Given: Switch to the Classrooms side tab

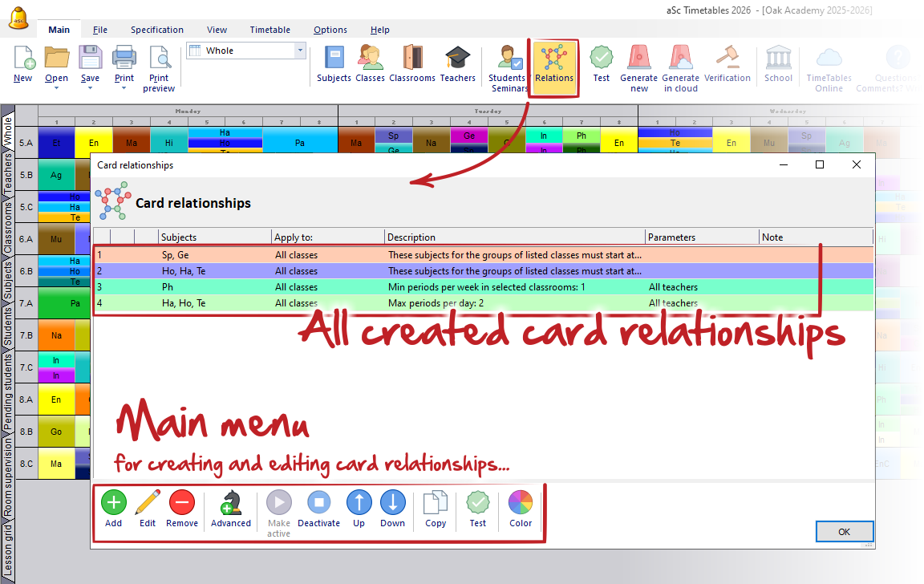Looking at the screenshot, I should [x=8, y=228].
